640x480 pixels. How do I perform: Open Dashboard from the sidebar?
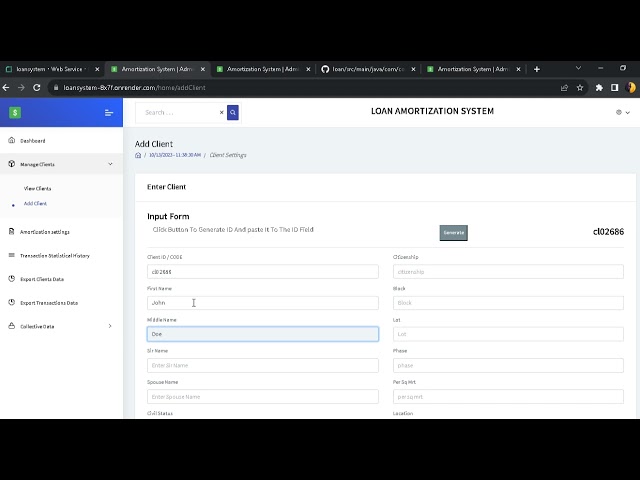point(33,141)
